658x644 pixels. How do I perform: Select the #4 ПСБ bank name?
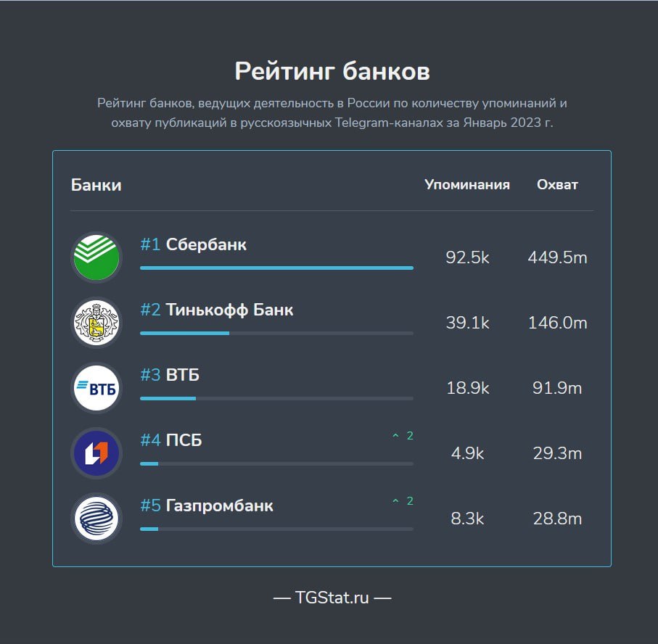tap(171, 440)
